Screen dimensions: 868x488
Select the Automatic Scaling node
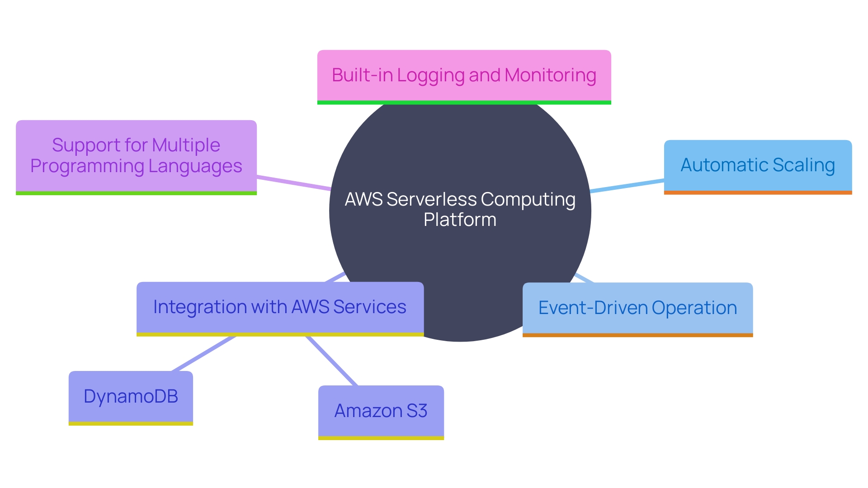[758, 167]
